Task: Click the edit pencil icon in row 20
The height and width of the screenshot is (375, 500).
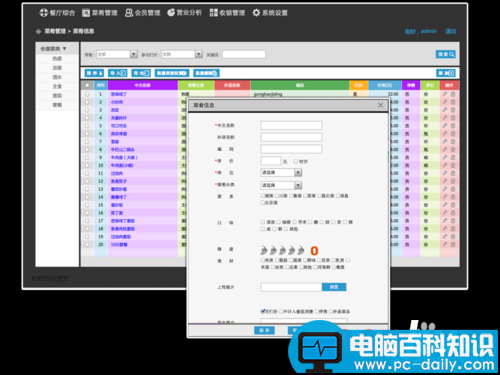Action: (445, 244)
